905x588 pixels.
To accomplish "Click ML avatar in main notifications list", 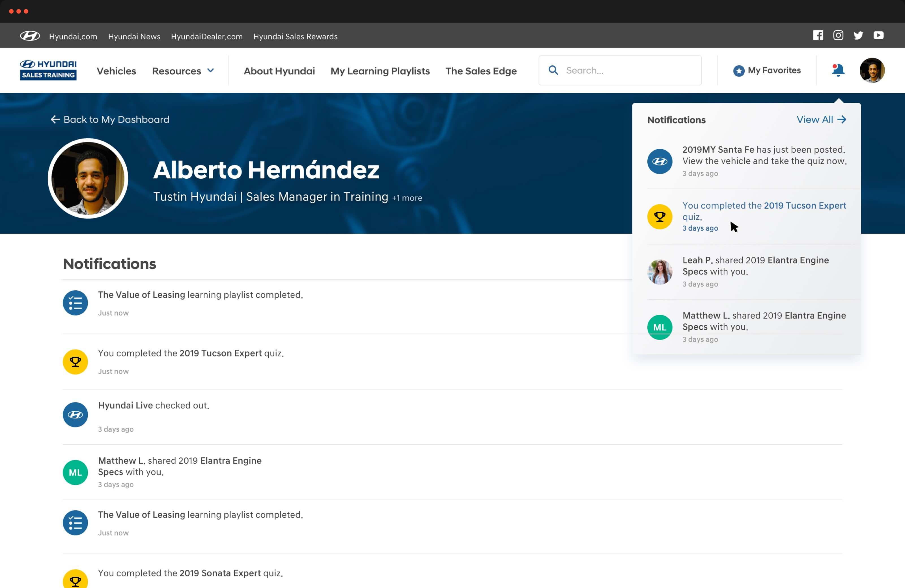I will (x=75, y=472).
